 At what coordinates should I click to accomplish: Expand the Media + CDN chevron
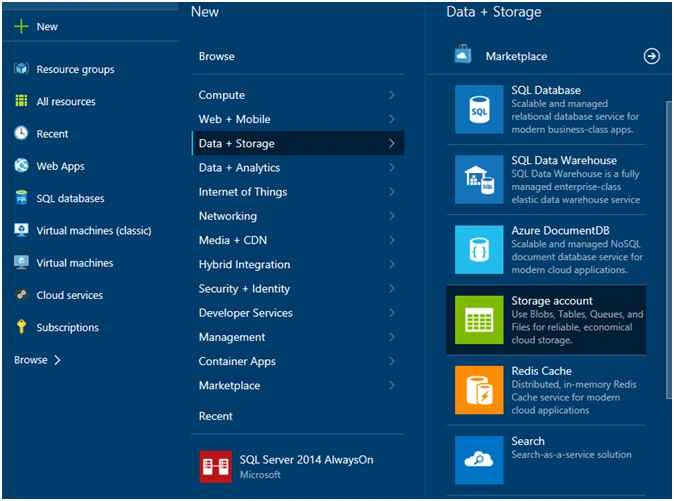click(x=391, y=240)
